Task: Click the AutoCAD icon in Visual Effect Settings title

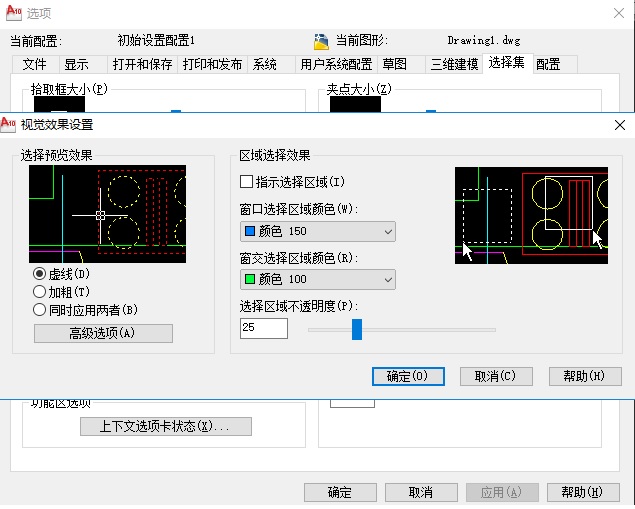Action: 8,124
